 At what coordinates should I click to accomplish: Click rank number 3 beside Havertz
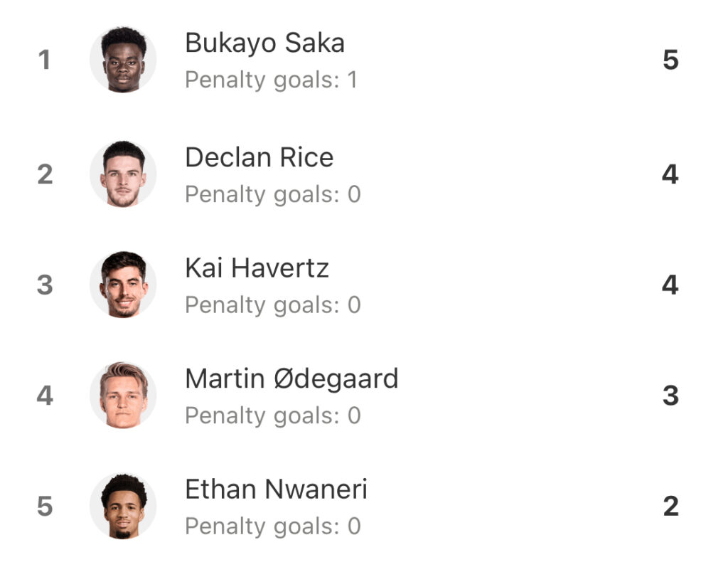pyautogui.click(x=45, y=285)
